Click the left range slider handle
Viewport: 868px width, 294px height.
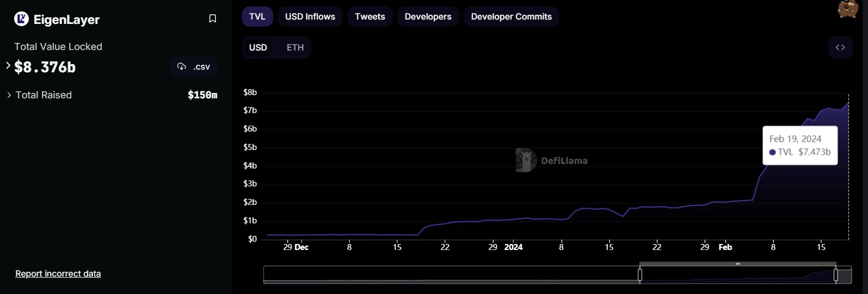point(640,275)
